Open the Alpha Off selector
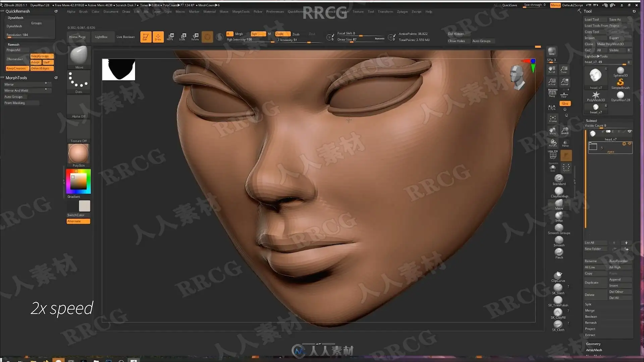This screenshot has width=644, height=362. click(79, 107)
